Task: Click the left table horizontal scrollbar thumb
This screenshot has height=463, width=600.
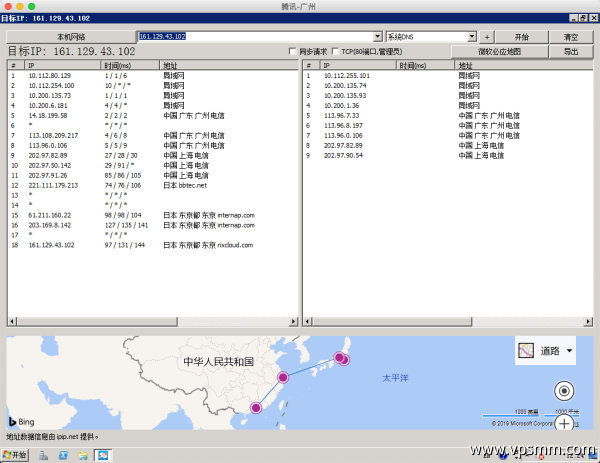Action: click(97, 321)
